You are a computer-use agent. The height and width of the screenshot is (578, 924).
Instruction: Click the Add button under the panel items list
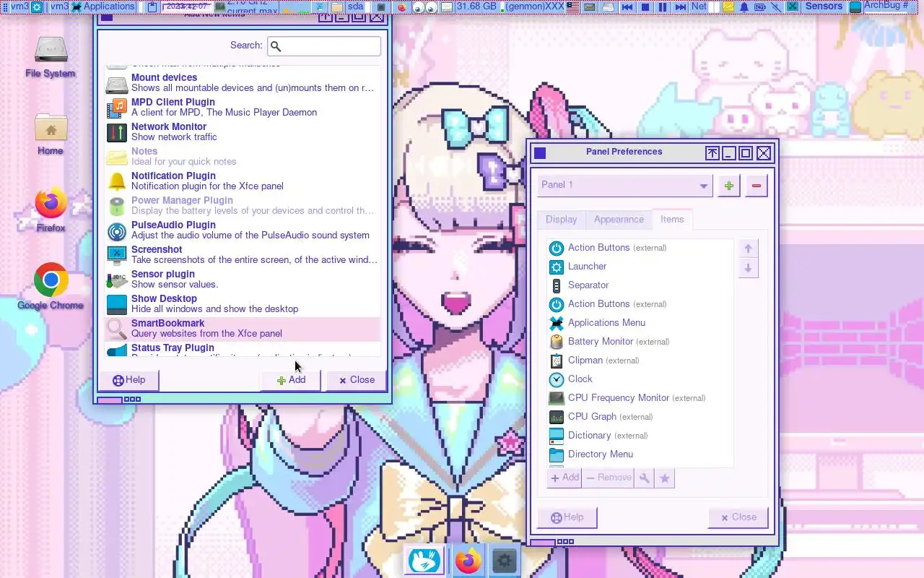click(565, 478)
